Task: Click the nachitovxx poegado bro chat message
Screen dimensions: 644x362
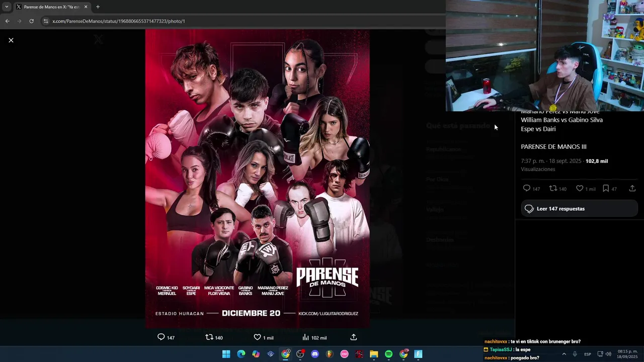Action: point(512,357)
